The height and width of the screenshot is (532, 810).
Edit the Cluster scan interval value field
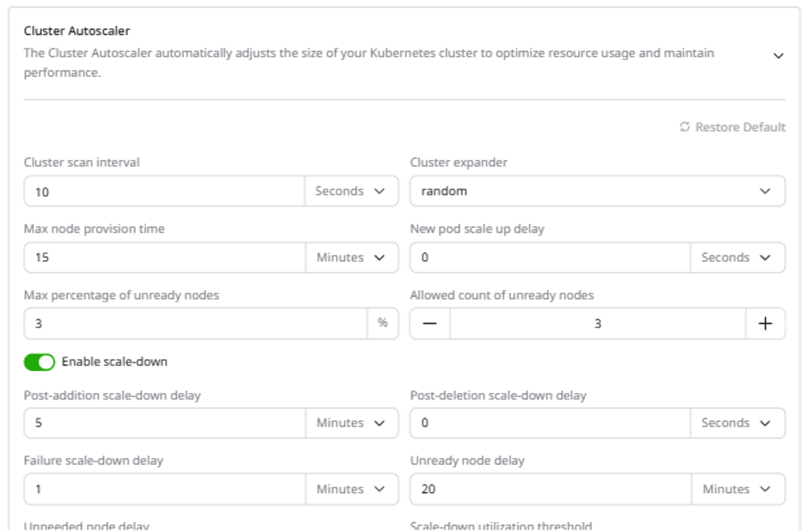(x=164, y=192)
